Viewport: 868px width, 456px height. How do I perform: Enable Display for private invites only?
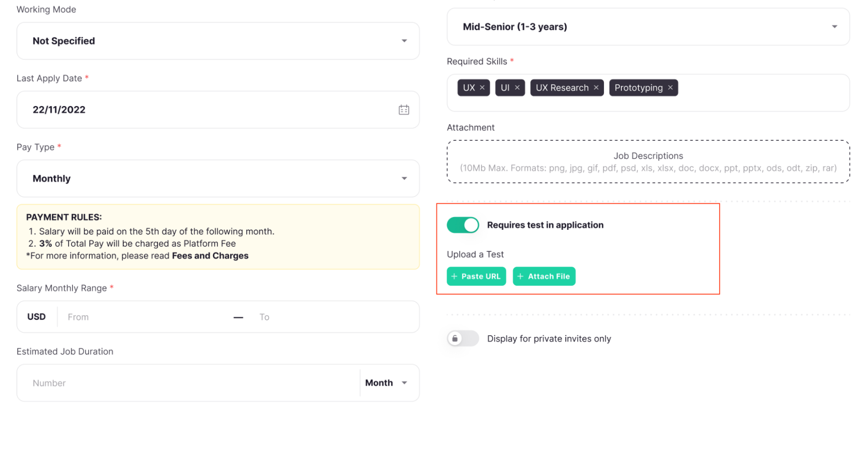point(463,338)
